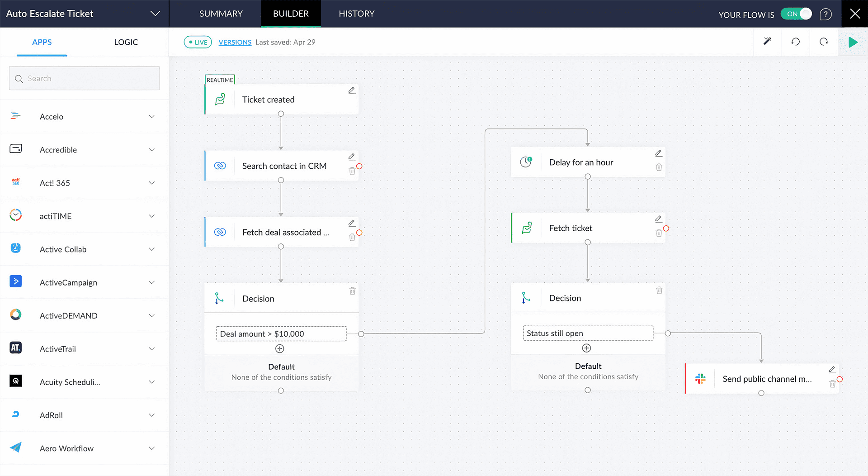
Task: Open the VERSIONS link
Action: (x=235, y=42)
